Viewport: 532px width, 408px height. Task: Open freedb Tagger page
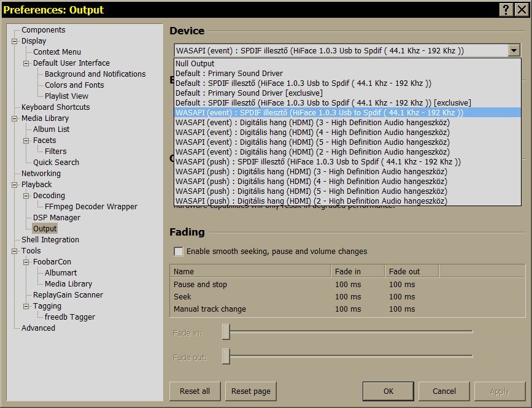(70, 317)
